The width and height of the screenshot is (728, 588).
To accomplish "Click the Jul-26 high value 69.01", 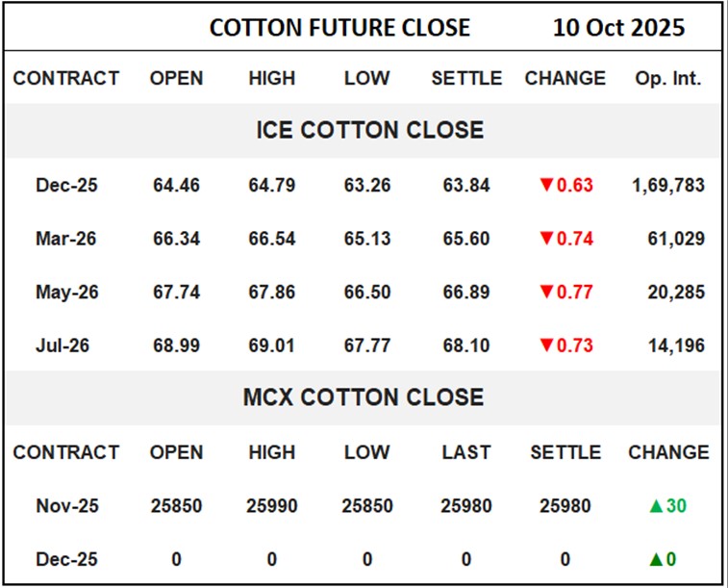I will pos(272,345).
